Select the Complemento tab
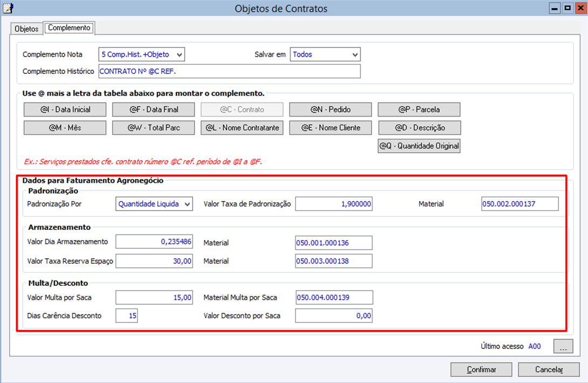 click(69, 28)
